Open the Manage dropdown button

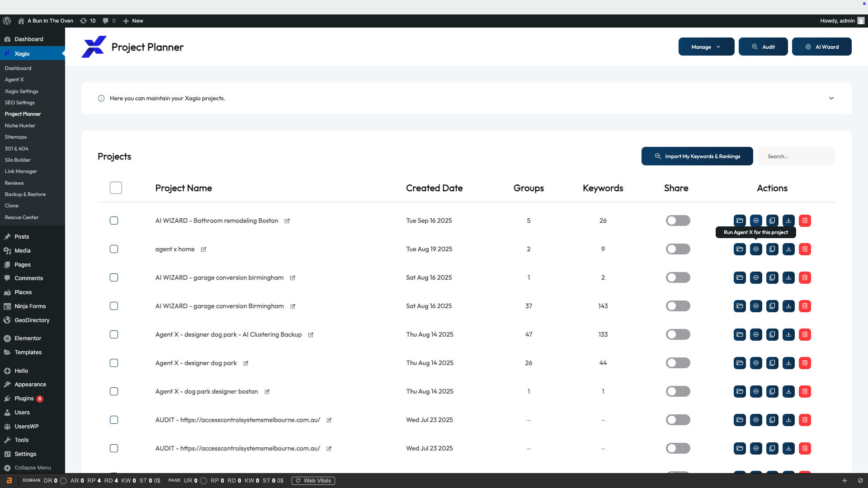click(x=706, y=47)
